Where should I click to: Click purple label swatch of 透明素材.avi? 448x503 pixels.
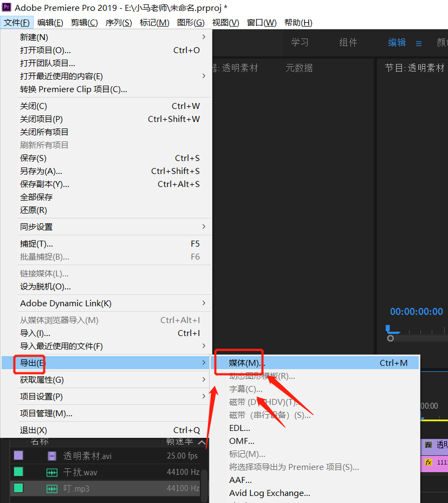click(18, 455)
